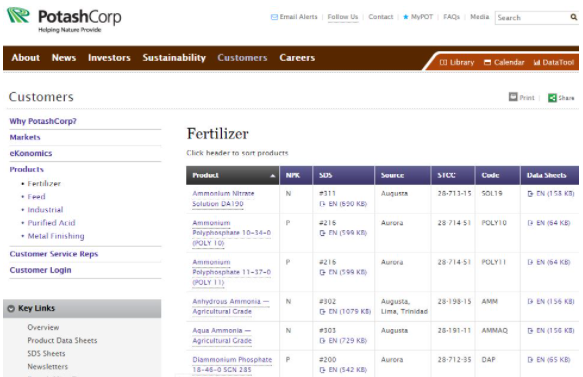Download SDS EN (729 KB) file

[343, 341]
